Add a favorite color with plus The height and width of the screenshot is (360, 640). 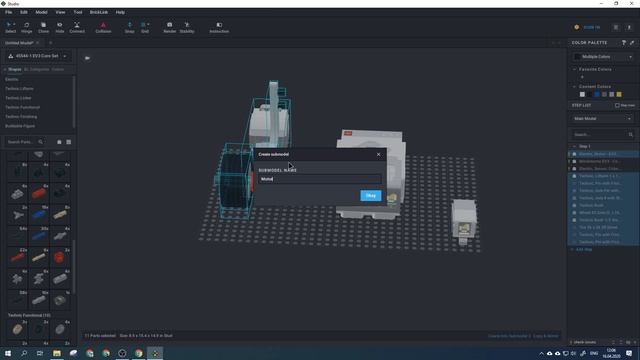[582, 77]
